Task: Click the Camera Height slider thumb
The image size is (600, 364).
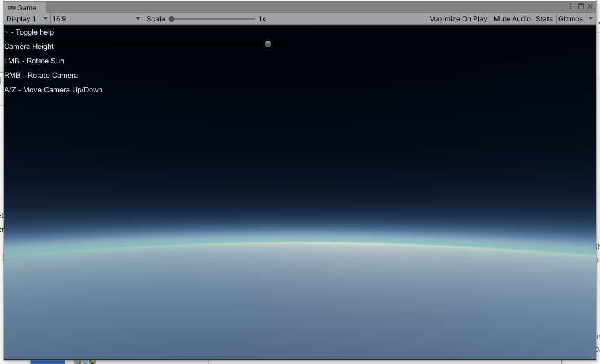Action: (x=268, y=44)
